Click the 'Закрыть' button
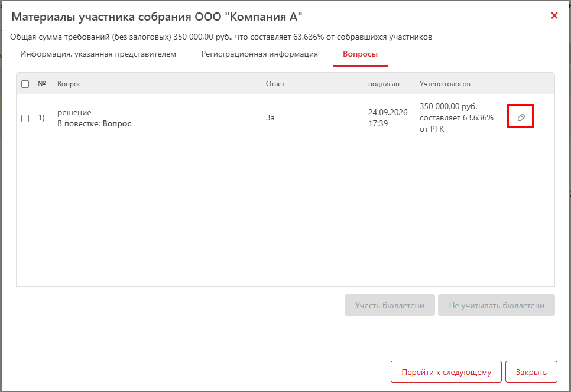This screenshot has width=571, height=392. (x=531, y=372)
